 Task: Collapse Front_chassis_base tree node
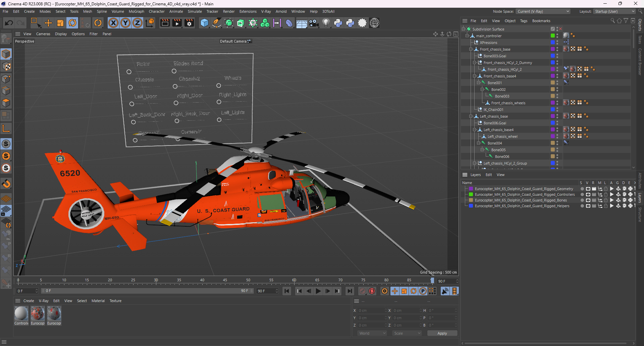[471, 49]
